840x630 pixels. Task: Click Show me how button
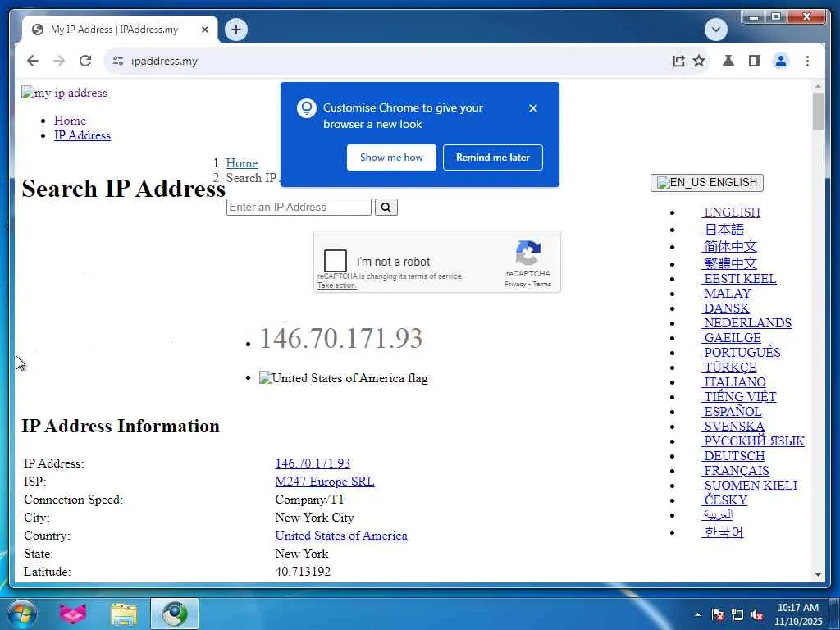pyautogui.click(x=391, y=157)
